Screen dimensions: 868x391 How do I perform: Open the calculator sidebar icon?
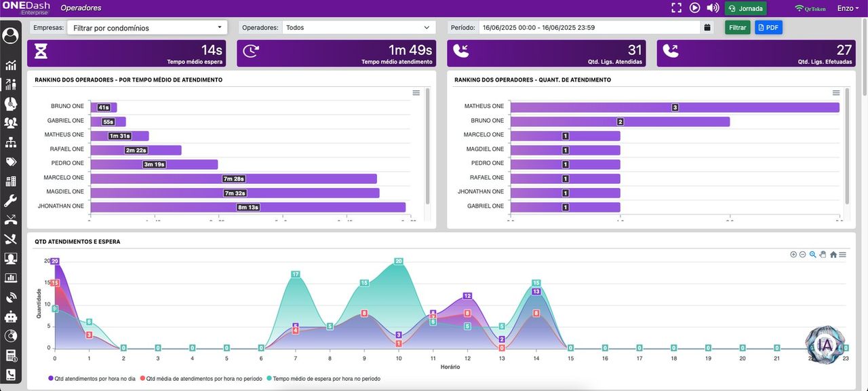tap(10, 356)
